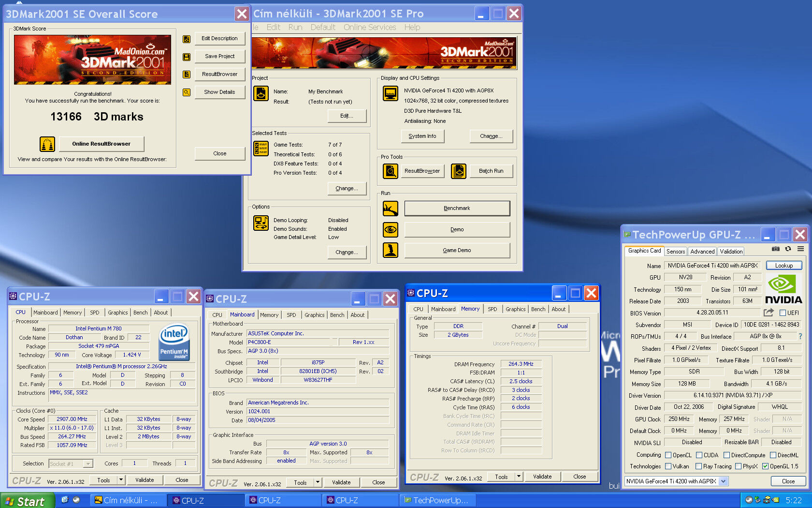812x508 pixels.
Task: Click the GPU-Z system tray icon
Action: point(775,500)
